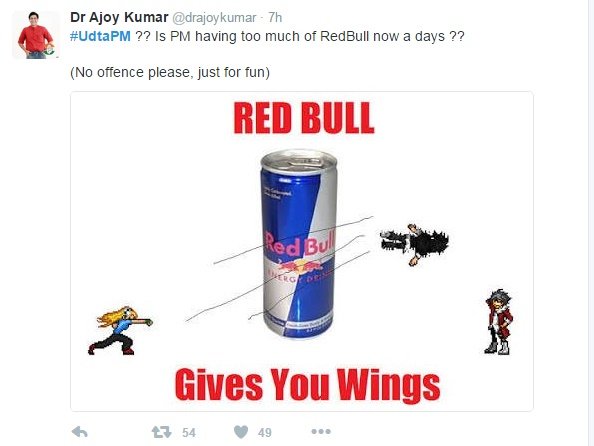594x446 pixels.
Task: Like the tweet with heart icon
Action: click(241, 432)
